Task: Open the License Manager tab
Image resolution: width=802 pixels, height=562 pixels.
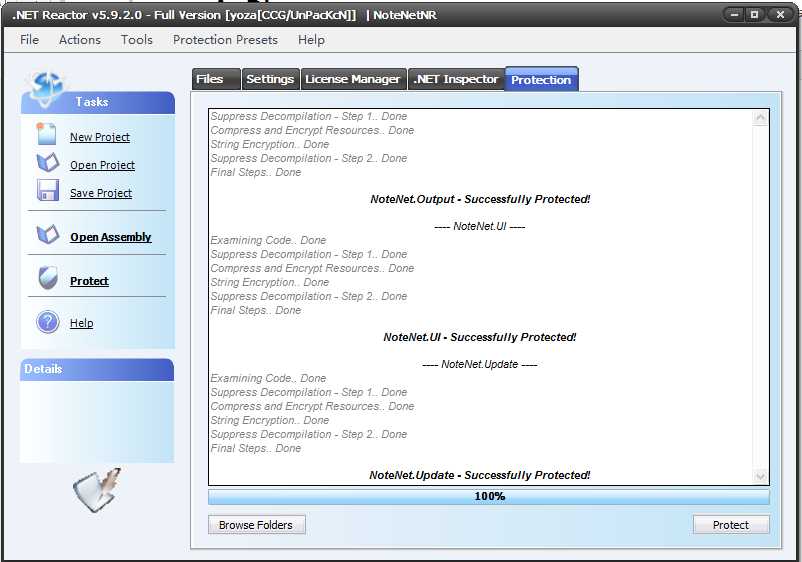Action: 353,79
